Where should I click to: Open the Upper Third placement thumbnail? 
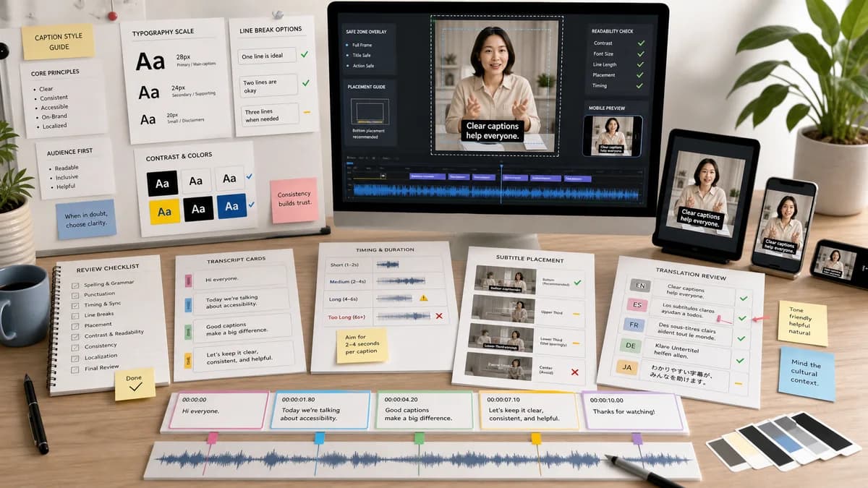(x=504, y=309)
